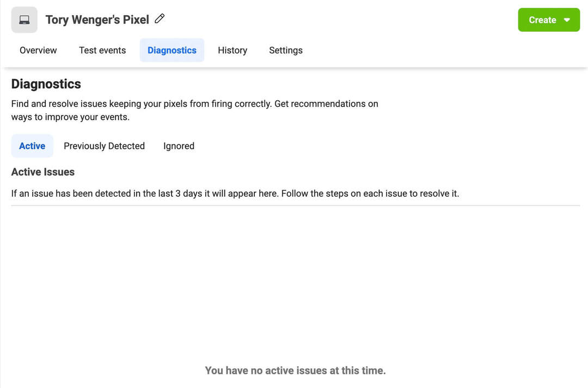Click the Tory Wenger's Pixel title
Viewport: 588px width, 388px height.
(97, 20)
